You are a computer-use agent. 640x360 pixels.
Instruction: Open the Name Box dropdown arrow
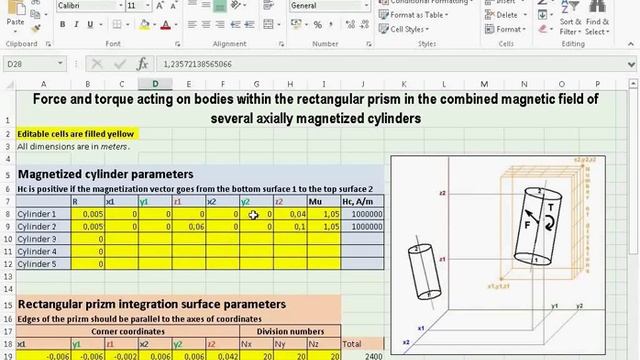coord(60,64)
